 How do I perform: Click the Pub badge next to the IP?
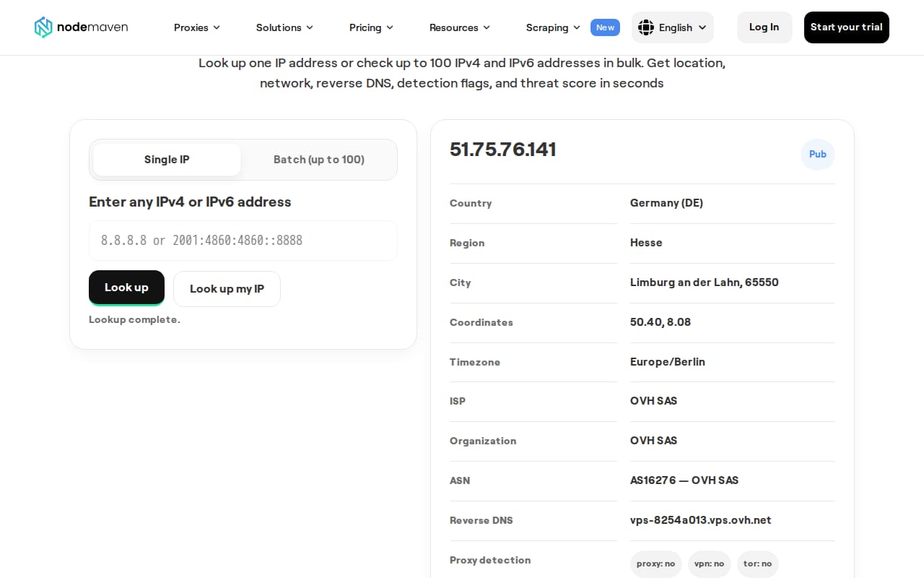pos(818,154)
